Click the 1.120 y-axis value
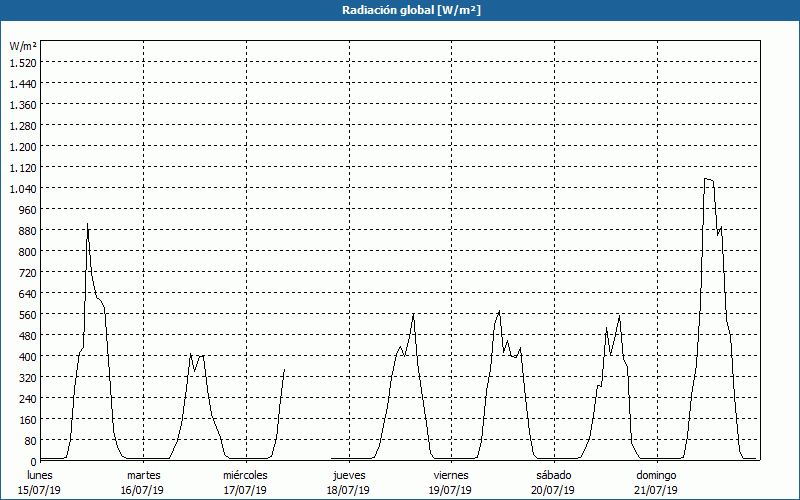The height and width of the screenshot is (500, 800). pyautogui.click(x=23, y=167)
